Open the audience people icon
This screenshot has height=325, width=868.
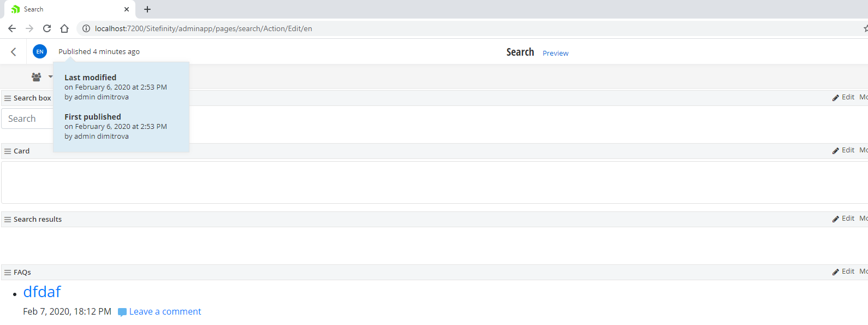[37, 77]
